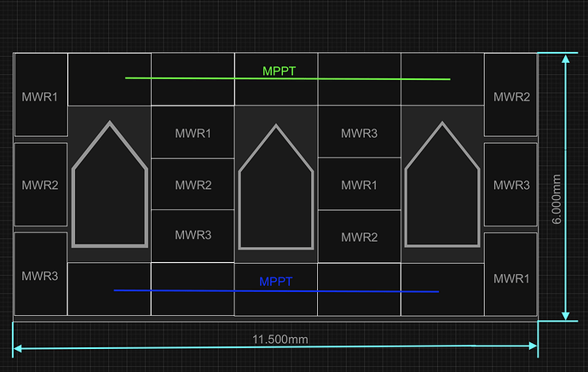Screen dimensions: 588x372
Task: Click MWR1 between middle and right house shapes
Action: pos(360,185)
